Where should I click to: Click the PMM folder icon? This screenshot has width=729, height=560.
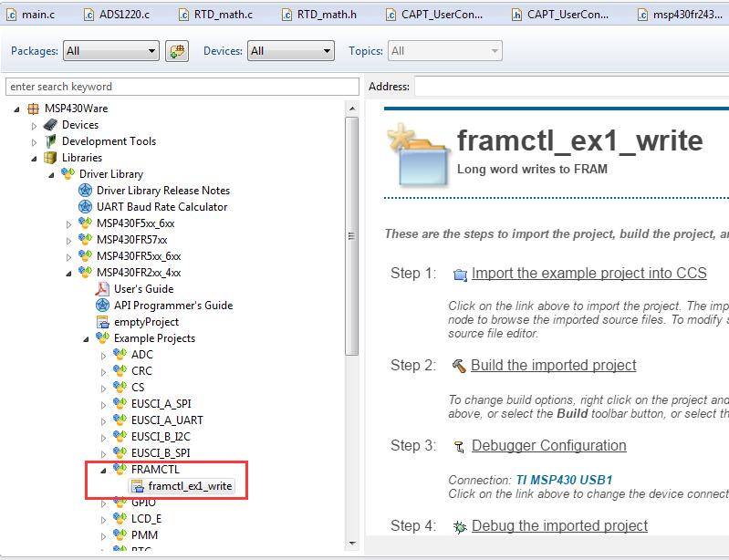120,534
